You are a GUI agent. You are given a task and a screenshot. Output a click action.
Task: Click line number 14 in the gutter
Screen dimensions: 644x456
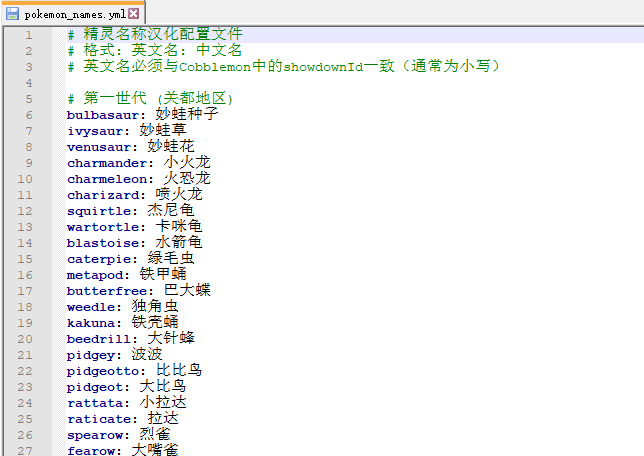(x=25, y=243)
